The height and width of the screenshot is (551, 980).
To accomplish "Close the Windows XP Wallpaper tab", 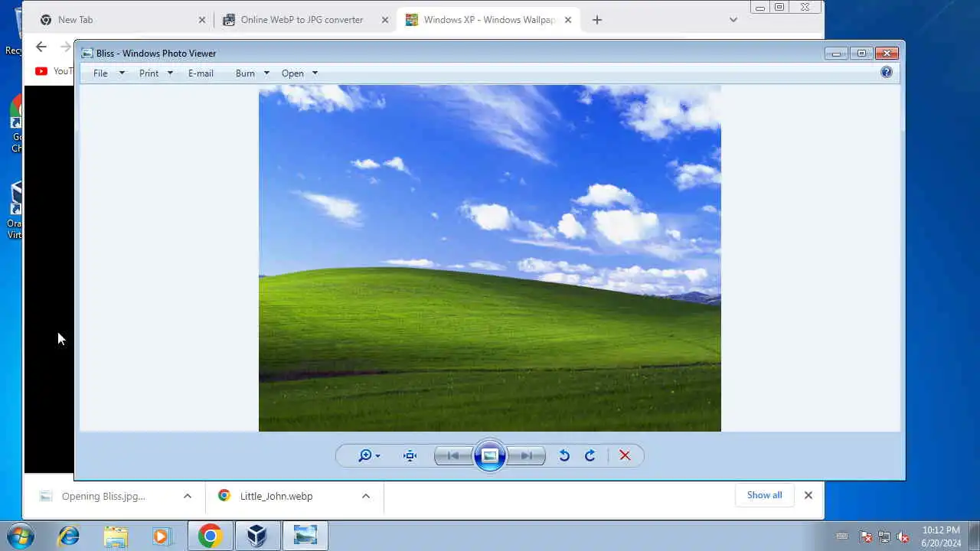I will pyautogui.click(x=568, y=20).
